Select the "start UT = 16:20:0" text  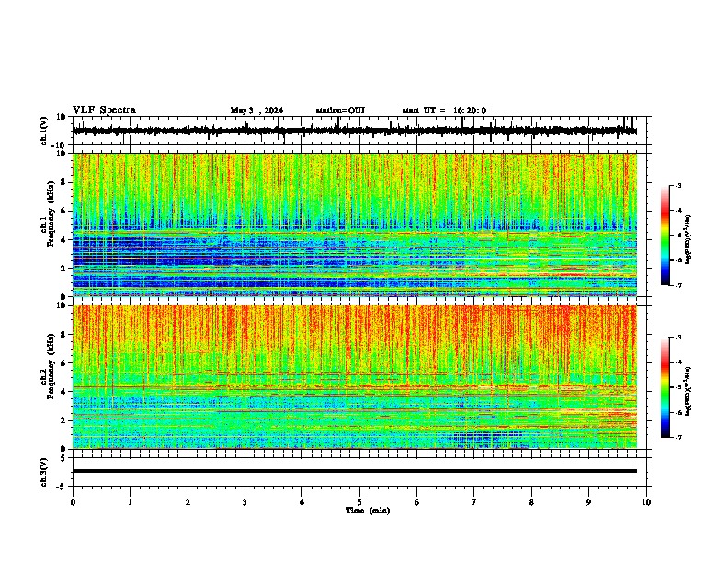coord(444,110)
